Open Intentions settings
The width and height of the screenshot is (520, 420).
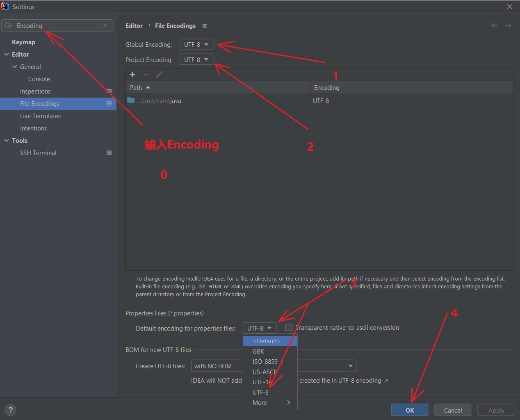pos(33,128)
